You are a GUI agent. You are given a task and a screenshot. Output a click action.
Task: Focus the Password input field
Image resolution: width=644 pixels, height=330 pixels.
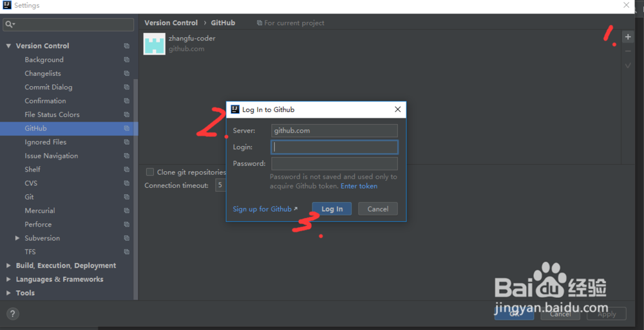point(334,163)
